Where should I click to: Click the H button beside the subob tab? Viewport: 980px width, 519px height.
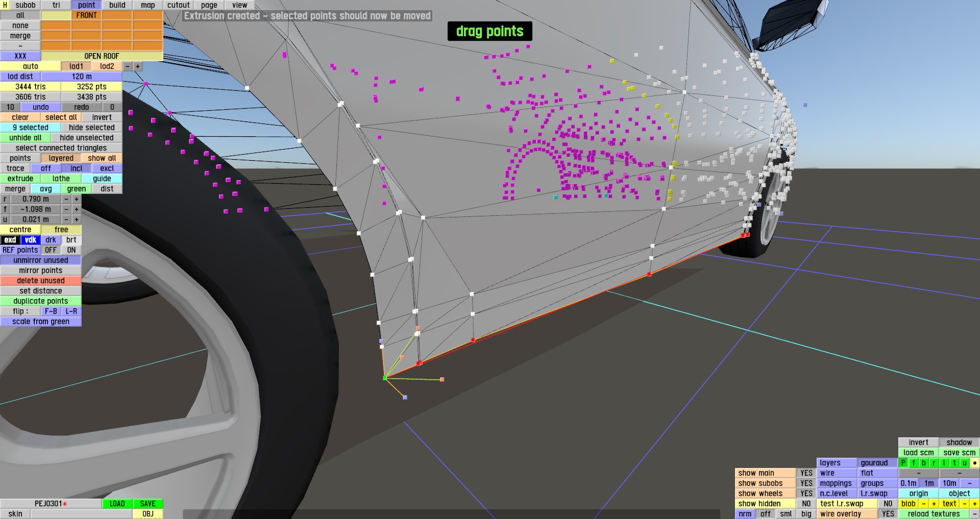tap(5, 5)
